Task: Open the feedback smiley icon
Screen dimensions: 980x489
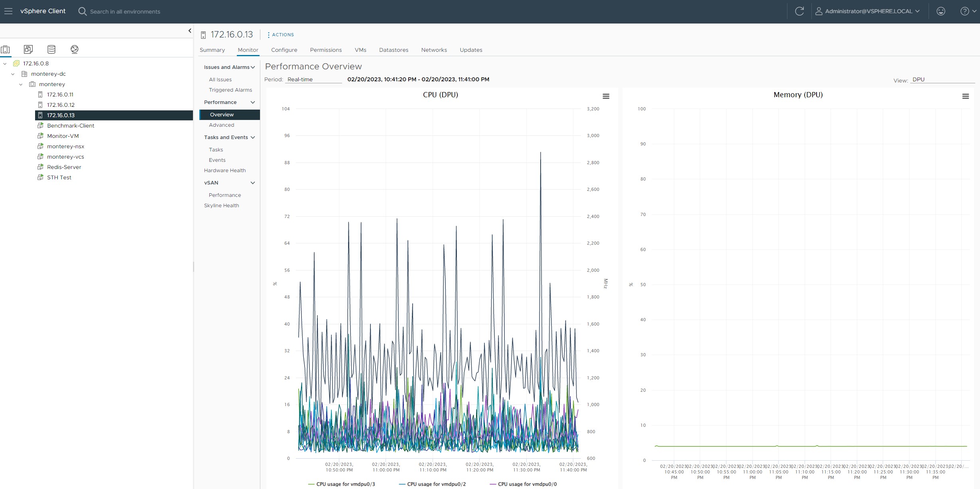Action: coord(941,11)
